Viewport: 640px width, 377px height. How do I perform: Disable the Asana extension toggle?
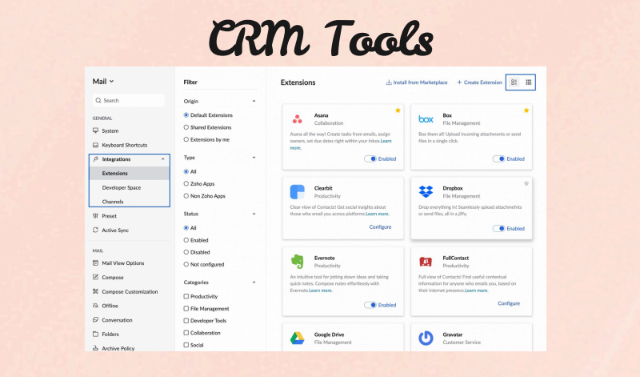pos(370,159)
